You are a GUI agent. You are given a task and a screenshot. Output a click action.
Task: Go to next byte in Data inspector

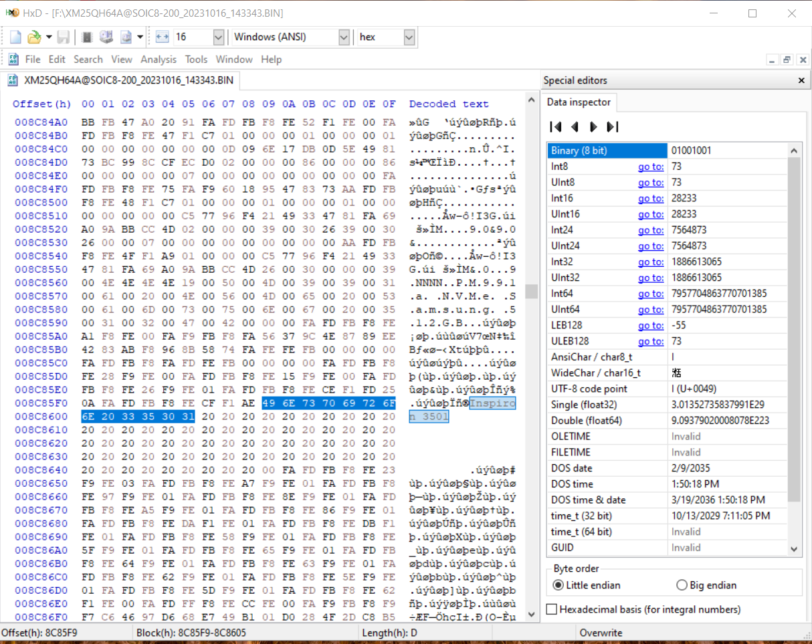tap(593, 126)
